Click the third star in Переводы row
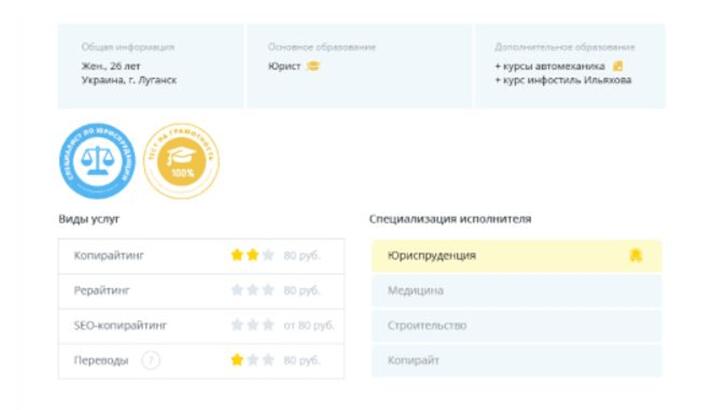This screenshot has height=410, width=709. (268, 360)
